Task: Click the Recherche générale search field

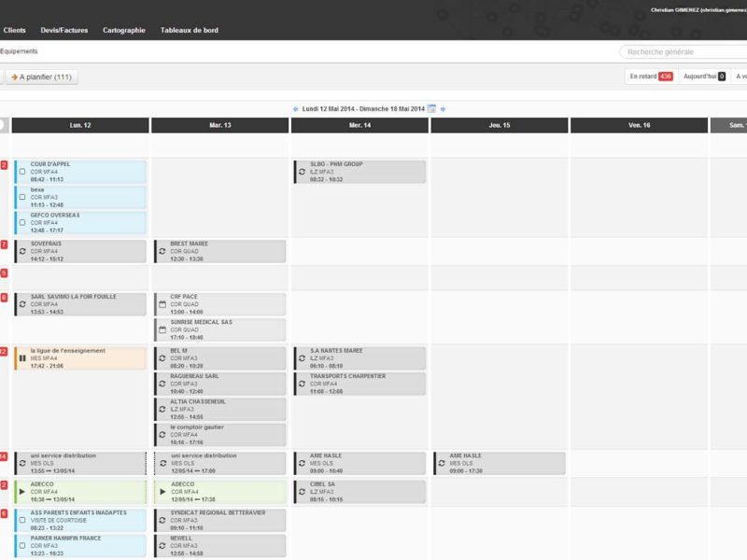Action: pyautogui.click(x=684, y=52)
